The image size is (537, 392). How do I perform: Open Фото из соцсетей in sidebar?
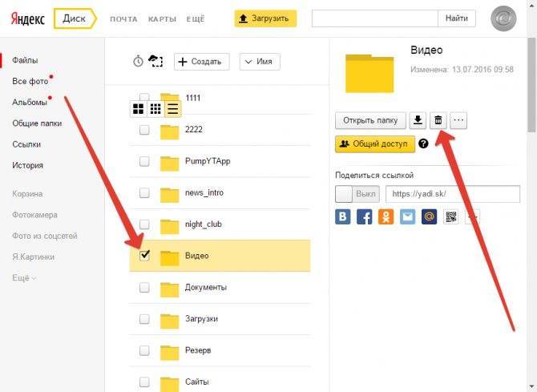[45, 236]
